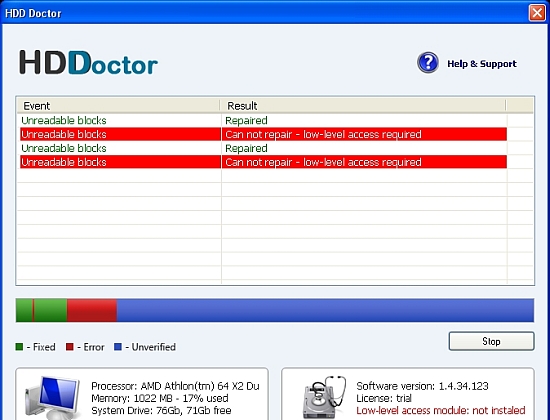
Task: Click the '- Error' legend label
Action: (x=90, y=347)
